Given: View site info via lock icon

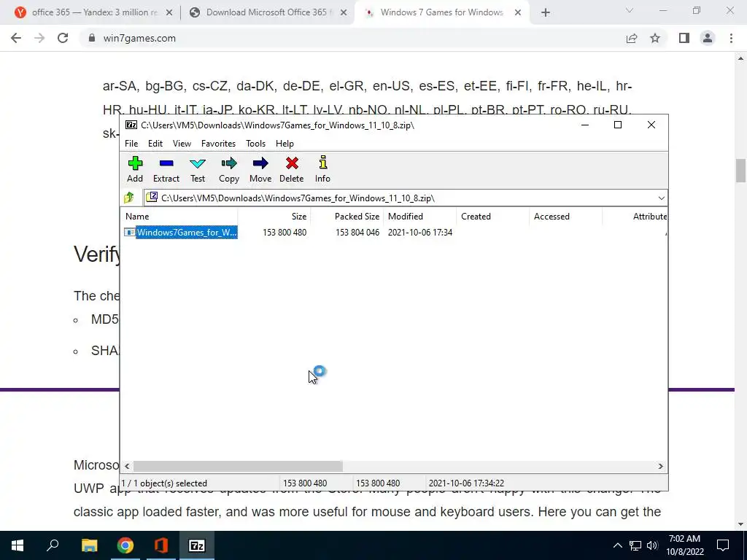Looking at the screenshot, I should (91, 38).
